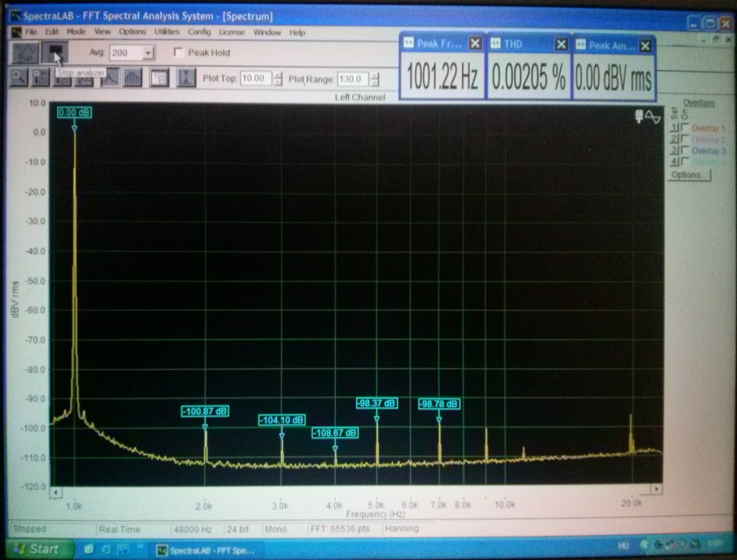Click the Peak Frequency window title icon
The height and width of the screenshot is (560, 737).
click(x=409, y=42)
